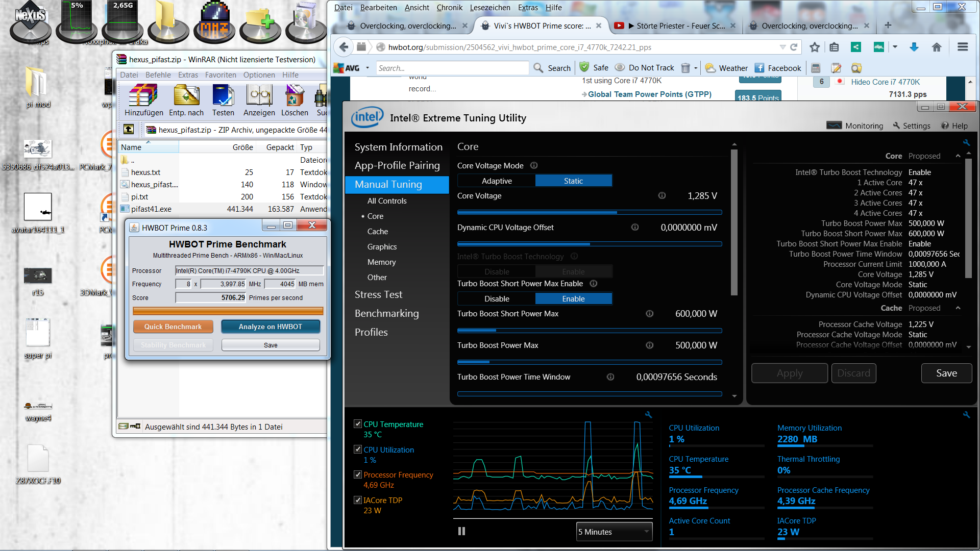Select Cache under Manual Tuning
The height and width of the screenshot is (551, 980).
[378, 231]
